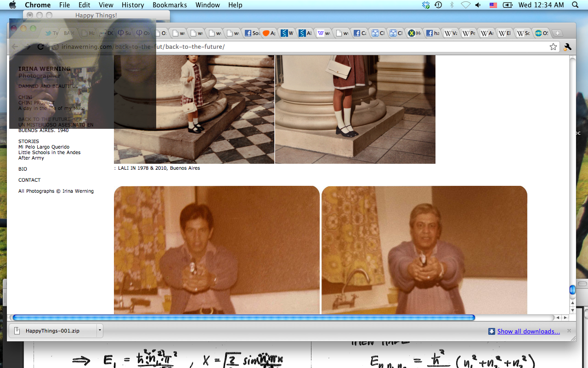Viewport: 588px width, 368px height.
Task: Bookmark this page with the star icon
Action: pyautogui.click(x=553, y=47)
